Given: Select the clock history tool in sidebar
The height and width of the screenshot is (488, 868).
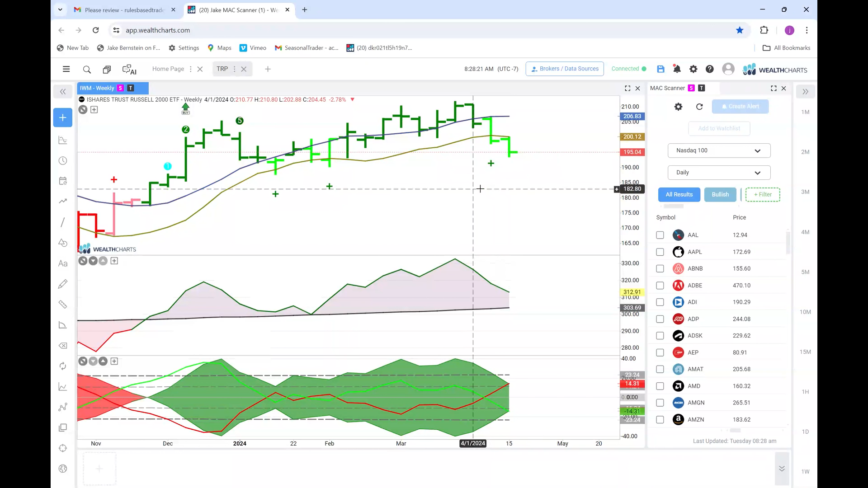Looking at the screenshot, I should pos(63,161).
